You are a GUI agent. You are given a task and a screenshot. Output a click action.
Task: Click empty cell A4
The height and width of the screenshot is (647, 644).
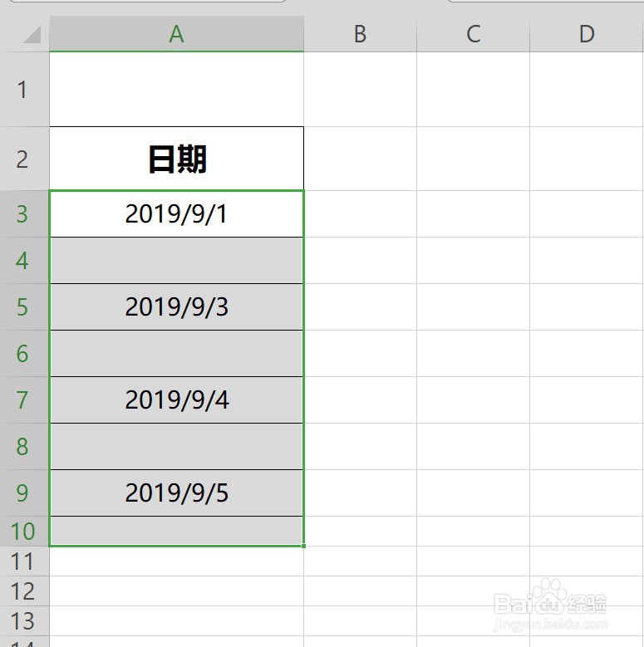tap(177, 260)
